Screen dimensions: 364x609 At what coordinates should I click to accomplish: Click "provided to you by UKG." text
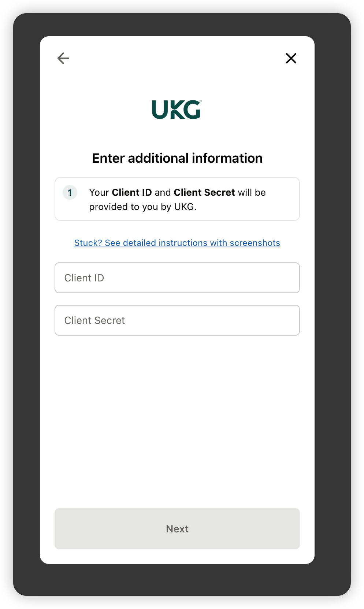point(143,207)
